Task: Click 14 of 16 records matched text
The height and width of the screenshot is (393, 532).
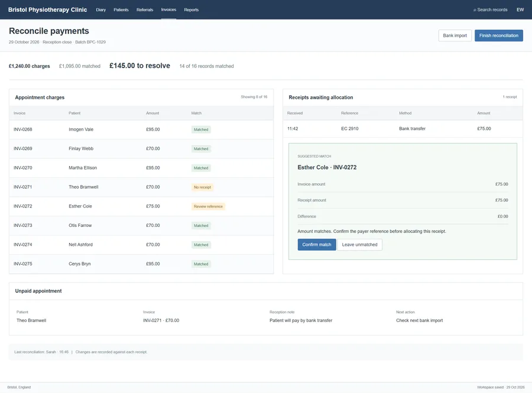Action: tap(206, 66)
